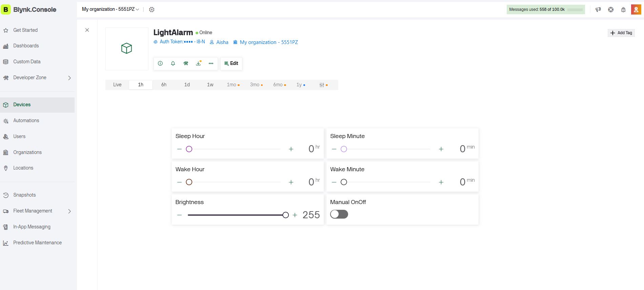644x290 pixels.
Task: Go to Get Started in sidebar
Action: (x=37, y=30)
